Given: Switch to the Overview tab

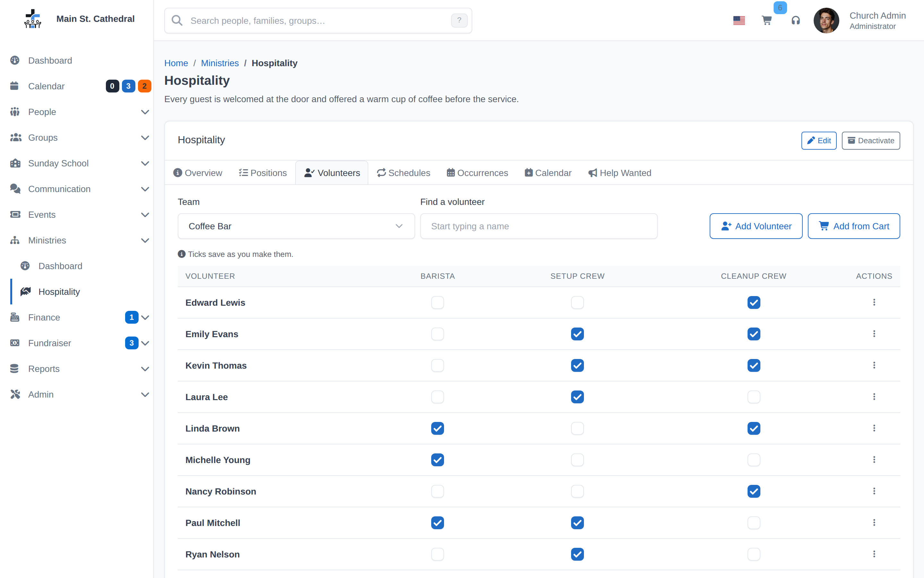Looking at the screenshot, I should coord(197,173).
